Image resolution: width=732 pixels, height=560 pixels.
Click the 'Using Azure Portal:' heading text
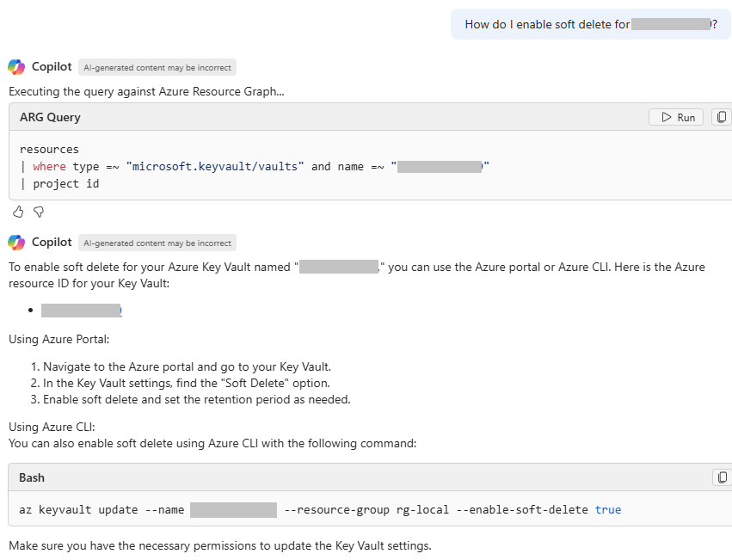click(59, 339)
